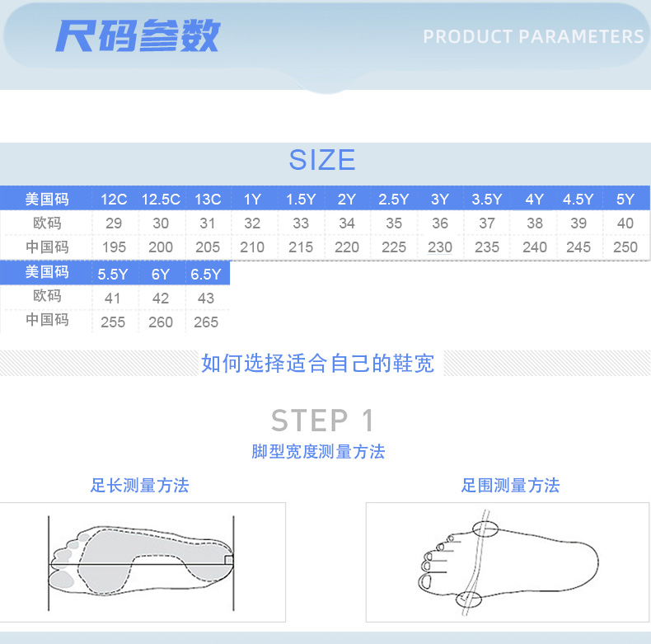Image resolution: width=651 pixels, height=644 pixels.
Task: Select the 13C US size header cell
Action: tap(208, 200)
